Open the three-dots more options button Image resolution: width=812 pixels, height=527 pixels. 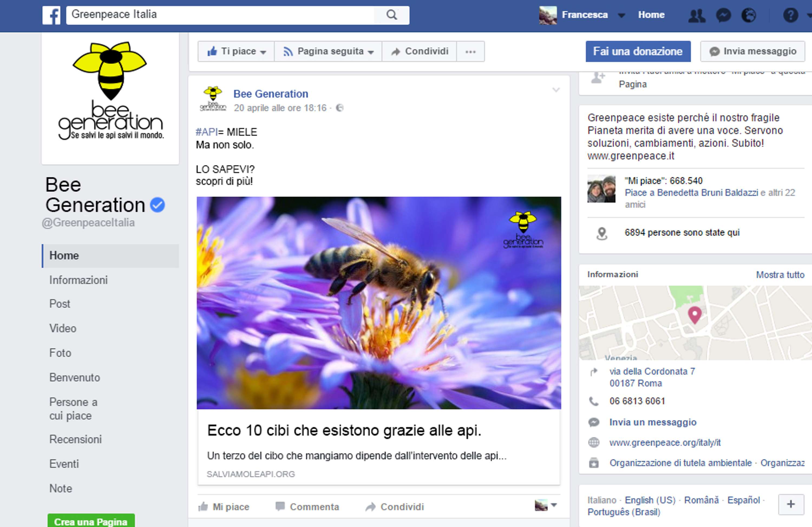tap(470, 51)
